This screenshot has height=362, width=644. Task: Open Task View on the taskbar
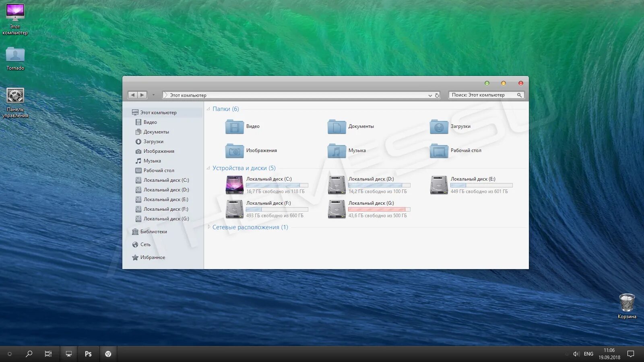click(48, 354)
